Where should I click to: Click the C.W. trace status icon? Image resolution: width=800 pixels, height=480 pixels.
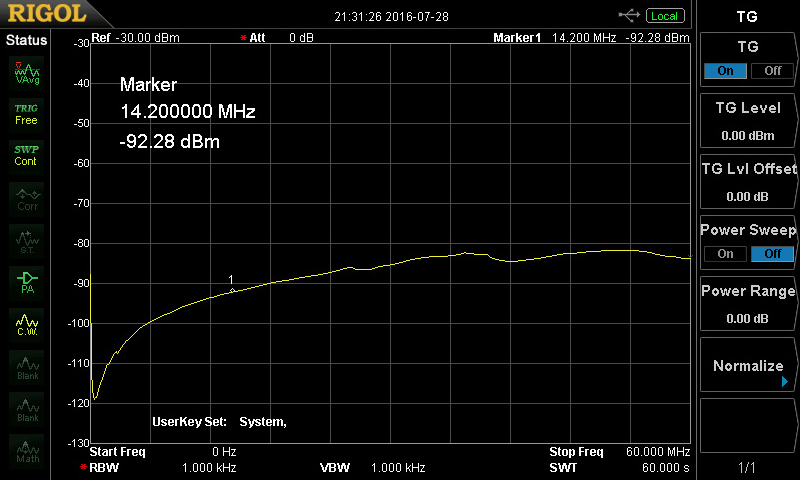(26, 324)
